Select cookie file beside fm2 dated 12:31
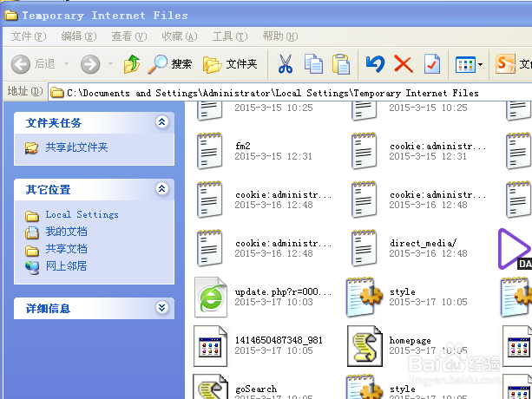 pos(364,151)
